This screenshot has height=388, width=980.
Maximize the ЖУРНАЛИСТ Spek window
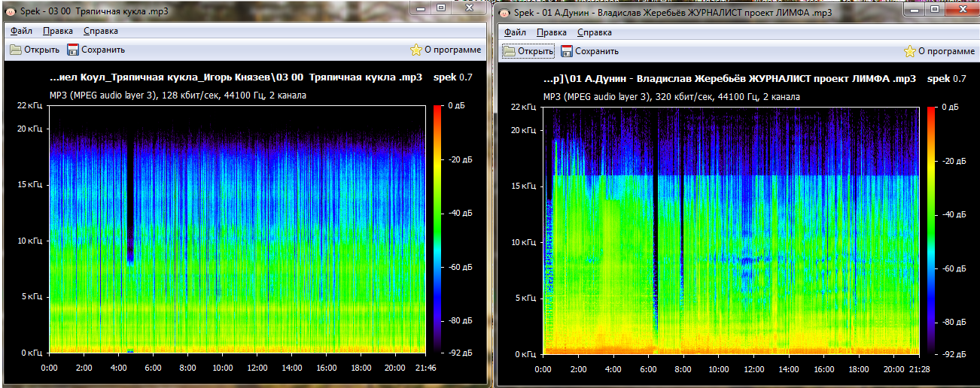(935, 8)
